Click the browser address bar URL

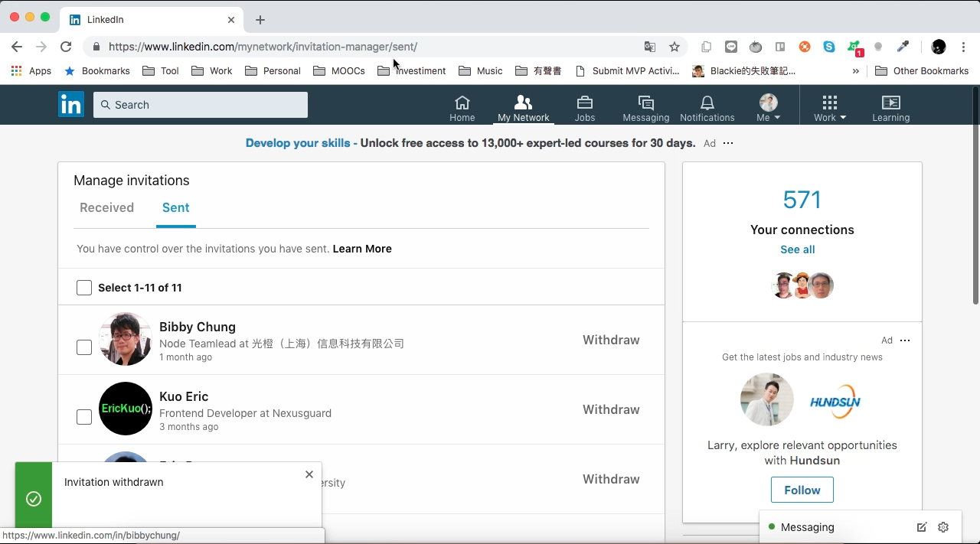[x=263, y=47]
